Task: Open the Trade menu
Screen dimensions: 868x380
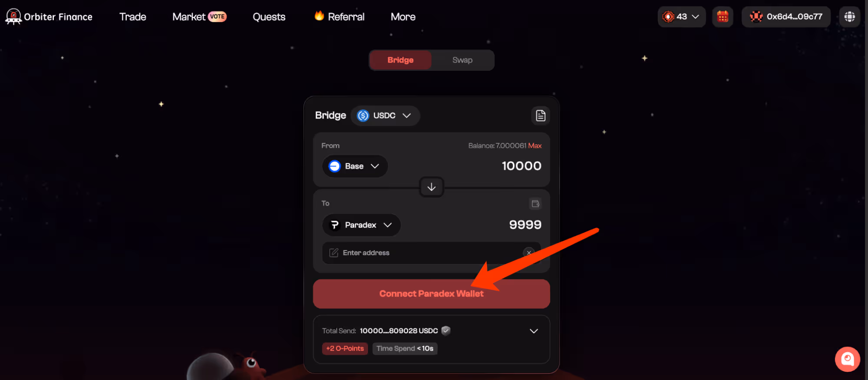Action: pos(133,17)
